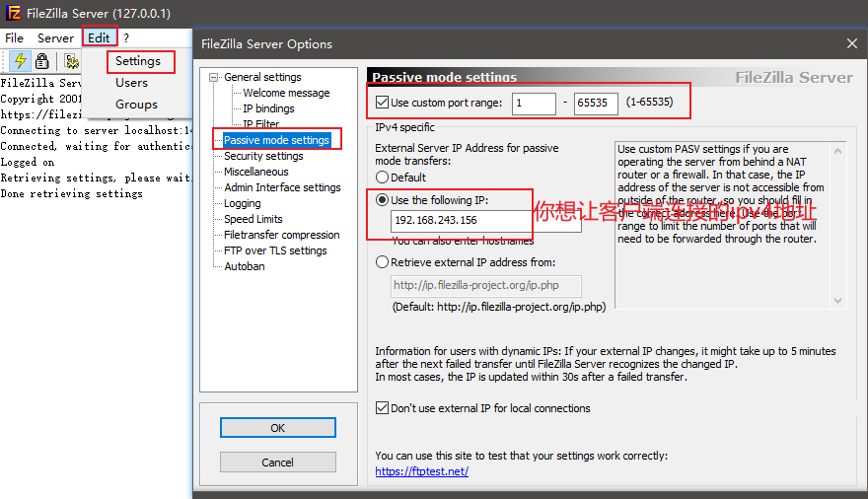Viewport: 868px width, 499px height.
Task: Click the IP field 192.168.243.156
Action: 486,220
